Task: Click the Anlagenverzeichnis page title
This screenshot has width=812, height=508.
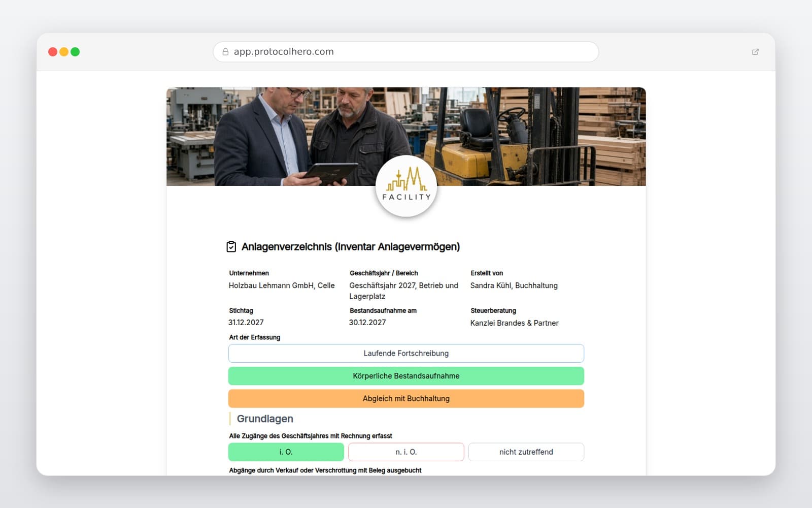Action: [x=351, y=246]
